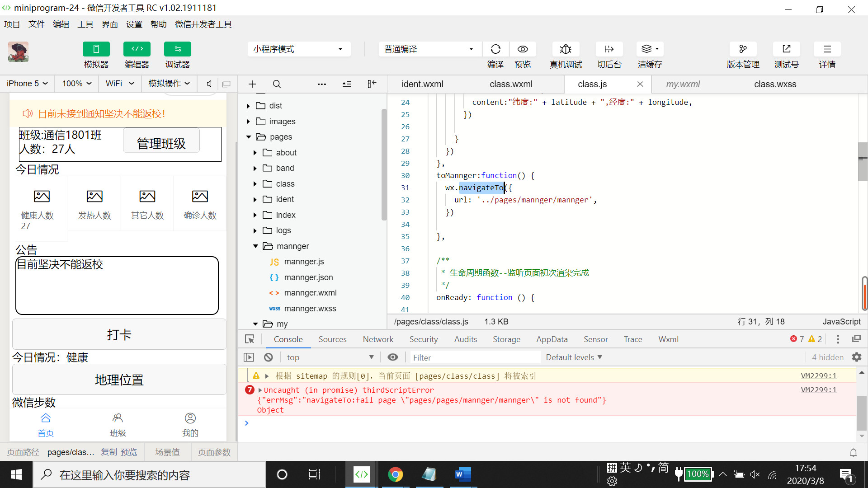Toggle the editor panel button
The width and height of the screenshot is (868, 488).
[x=137, y=49]
